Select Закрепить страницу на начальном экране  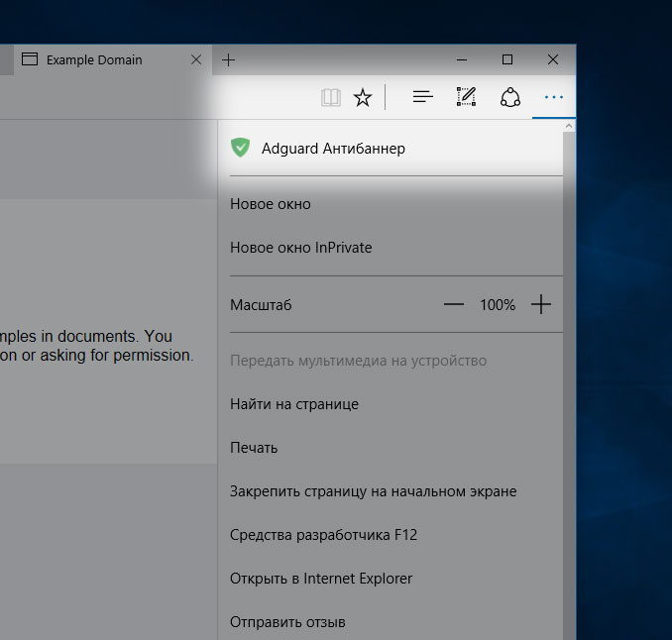[390, 491]
